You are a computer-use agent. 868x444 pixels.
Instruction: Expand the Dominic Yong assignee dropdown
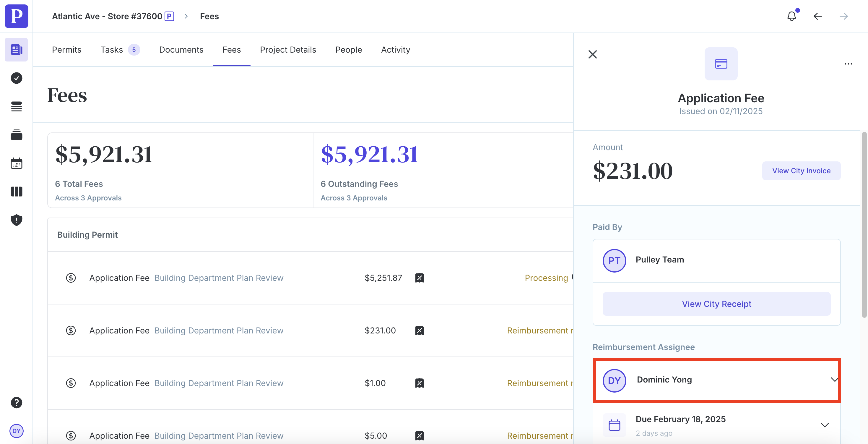coord(834,380)
